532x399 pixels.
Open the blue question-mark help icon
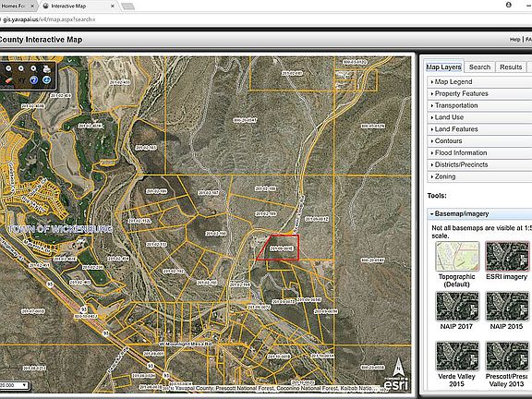(33, 80)
